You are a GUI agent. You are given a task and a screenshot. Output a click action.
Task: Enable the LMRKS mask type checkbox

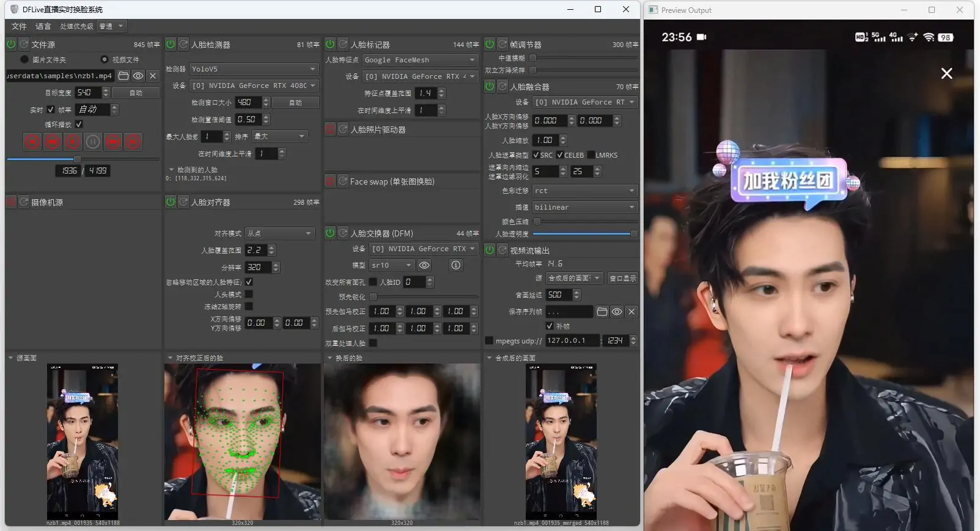591,155
